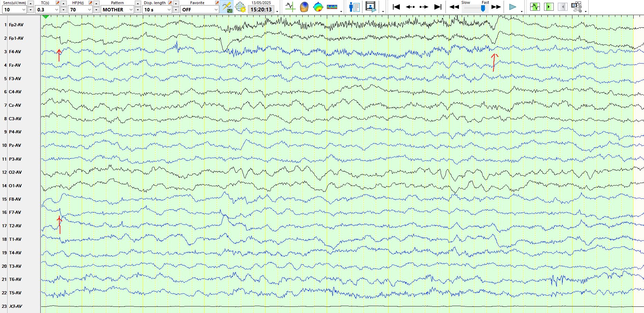Open the patient video playback icon
644x313 pixels.
click(370, 7)
